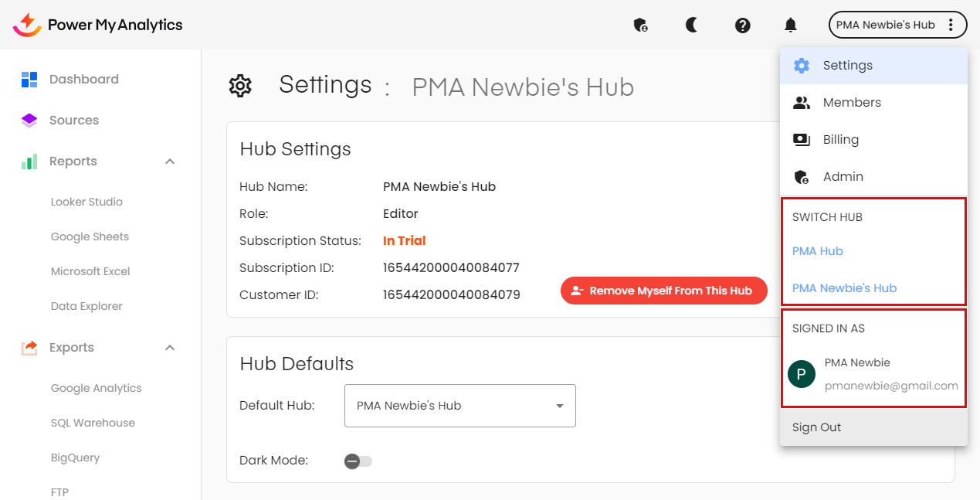This screenshot has height=500, width=980.
Task: Open the Default Hub dropdown
Action: 459,406
